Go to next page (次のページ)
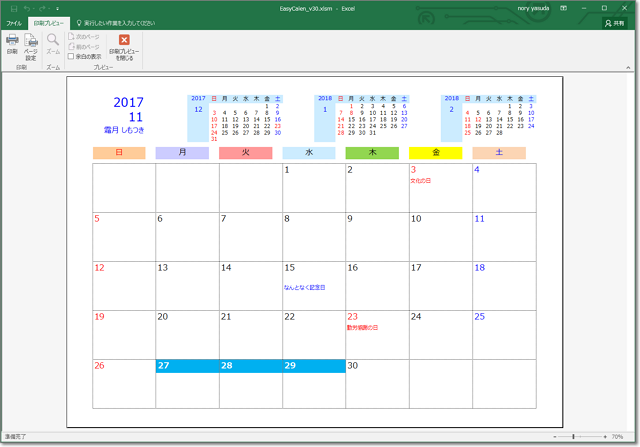This screenshot has height=447, width=640. point(86,37)
